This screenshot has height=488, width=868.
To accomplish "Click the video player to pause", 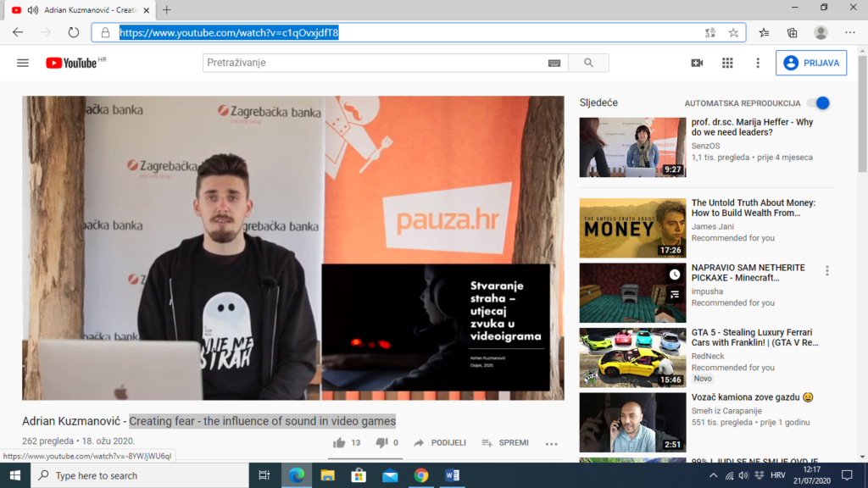I will [292, 248].
